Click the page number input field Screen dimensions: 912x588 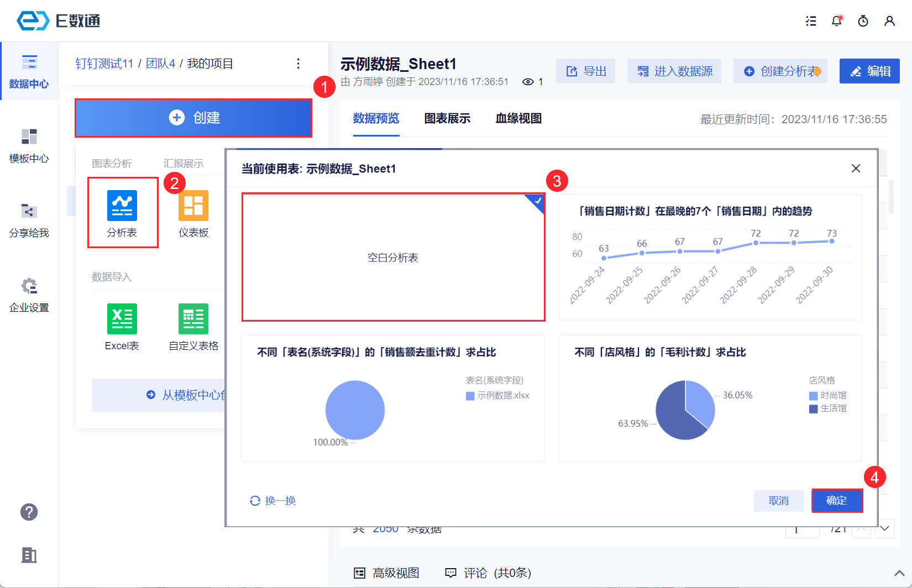(802, 529)
